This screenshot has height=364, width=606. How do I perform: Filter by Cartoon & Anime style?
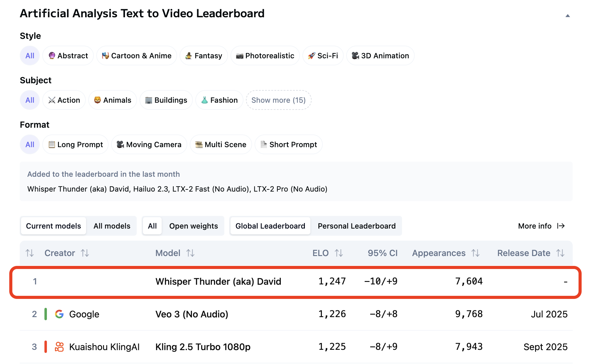137,56
